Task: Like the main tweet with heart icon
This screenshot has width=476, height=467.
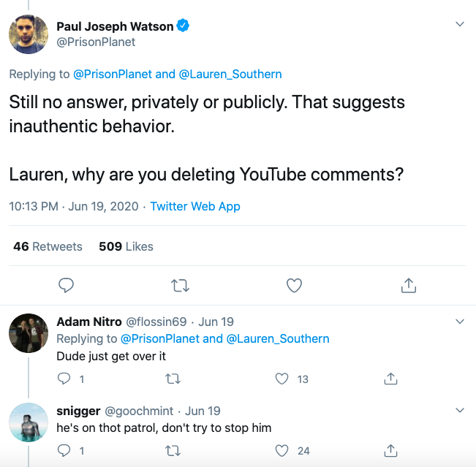Action: (294, 286)
